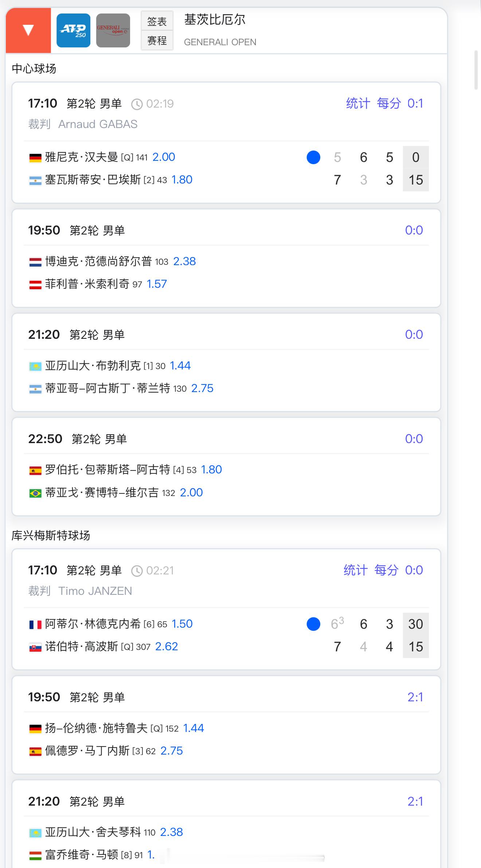
Task: Open the 赛程 schedule tab
Action: 157,40
